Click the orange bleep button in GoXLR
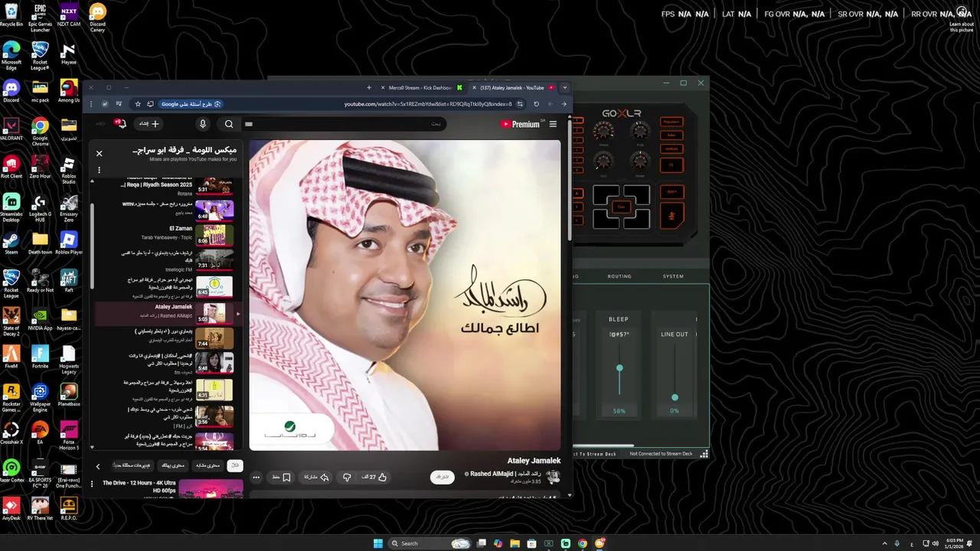980x551 pixels. click(671, 191)
